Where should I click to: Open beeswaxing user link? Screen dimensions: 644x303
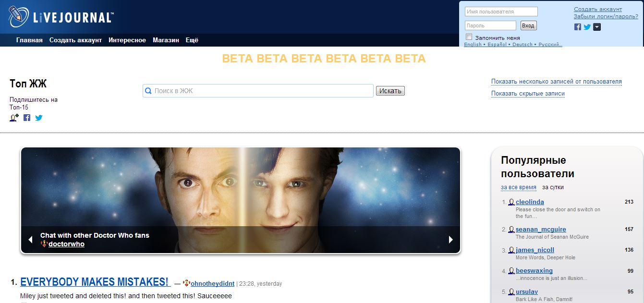pos(534,271)
